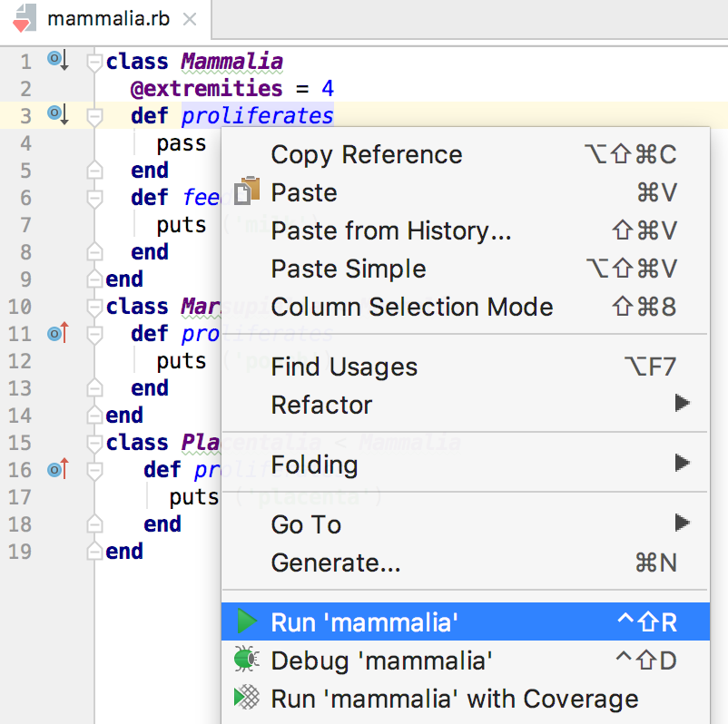Click the Generate... menu item

336,563
